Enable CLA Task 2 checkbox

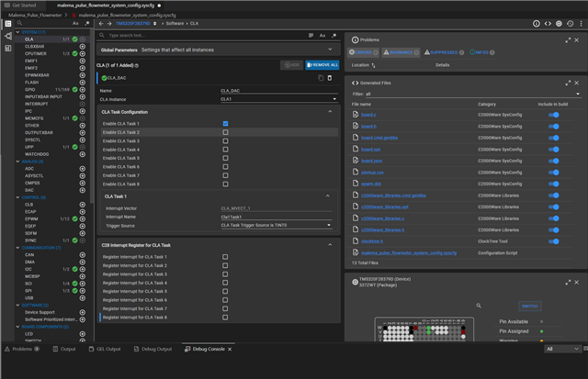point(225,132)
